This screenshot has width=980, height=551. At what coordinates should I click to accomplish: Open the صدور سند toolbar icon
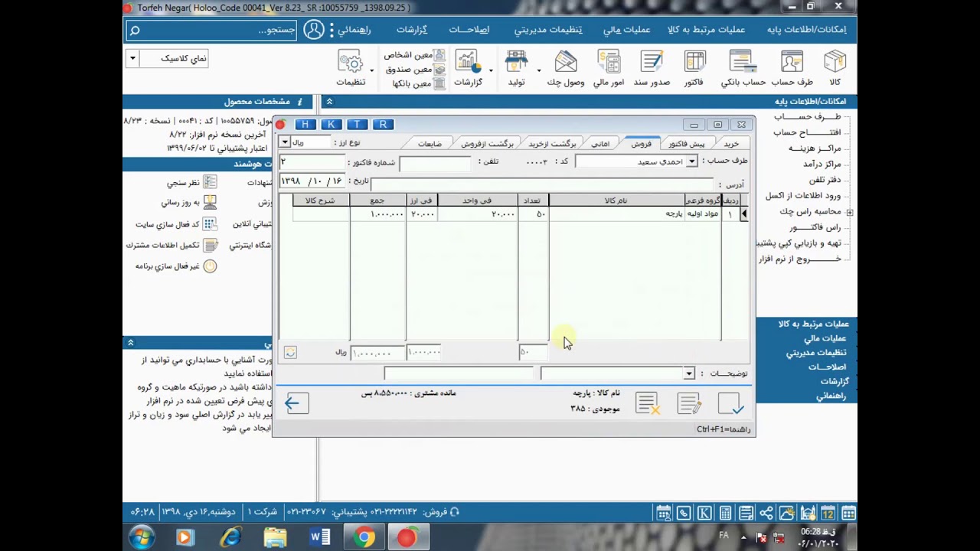click(652, 67)
